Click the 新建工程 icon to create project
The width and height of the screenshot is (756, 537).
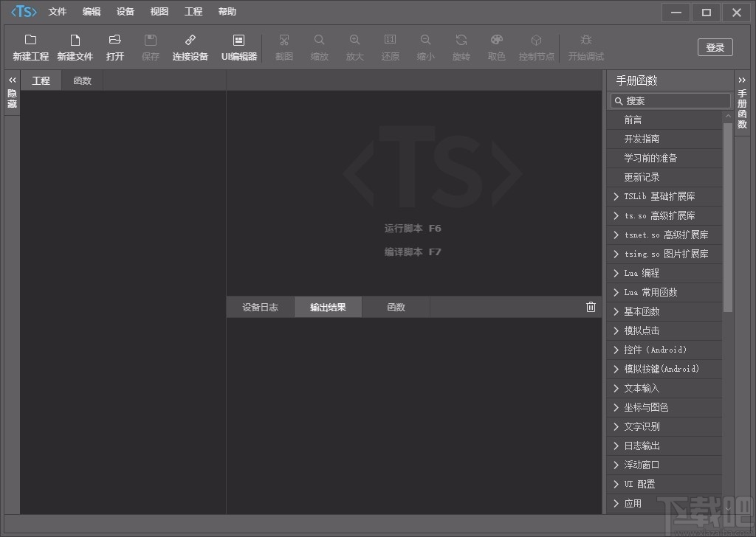(30, 46)
